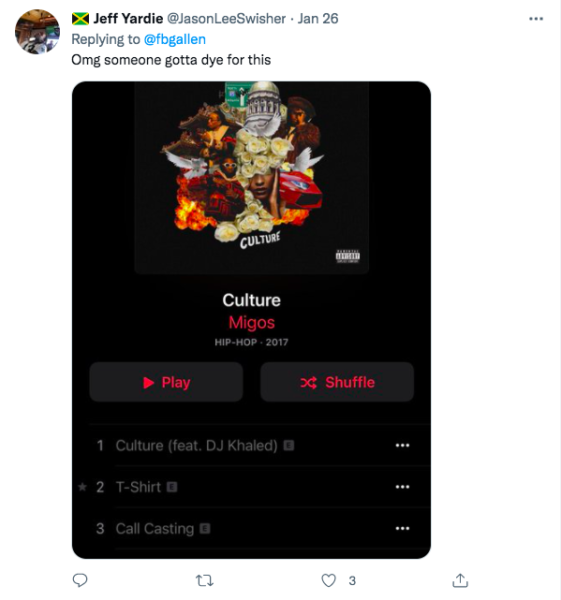Like the tweet with the heart icon
Viewport: 561px width, 600px height.
point(328,580)
